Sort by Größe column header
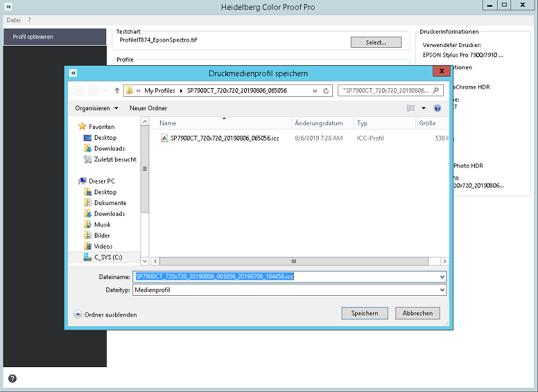The image size is (538, 392). click(x=432, y=123)
